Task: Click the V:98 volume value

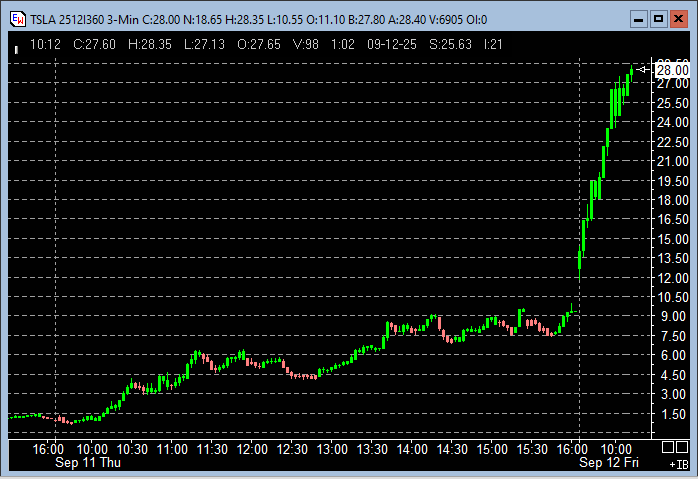Action: pyautogui.click(x=306, y=45)
